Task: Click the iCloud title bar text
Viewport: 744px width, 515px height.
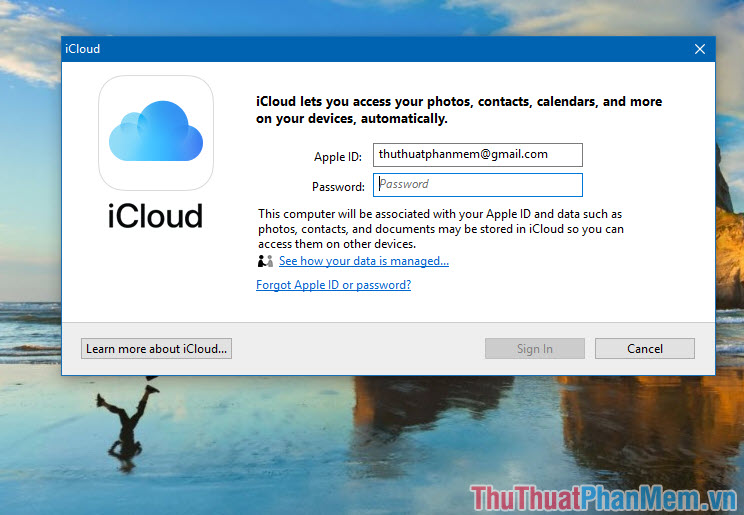Action: [83, 49]
